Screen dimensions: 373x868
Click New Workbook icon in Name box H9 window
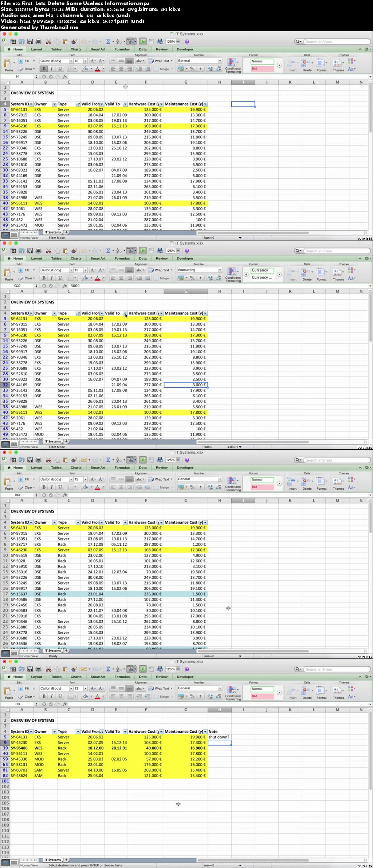point(4,669)
